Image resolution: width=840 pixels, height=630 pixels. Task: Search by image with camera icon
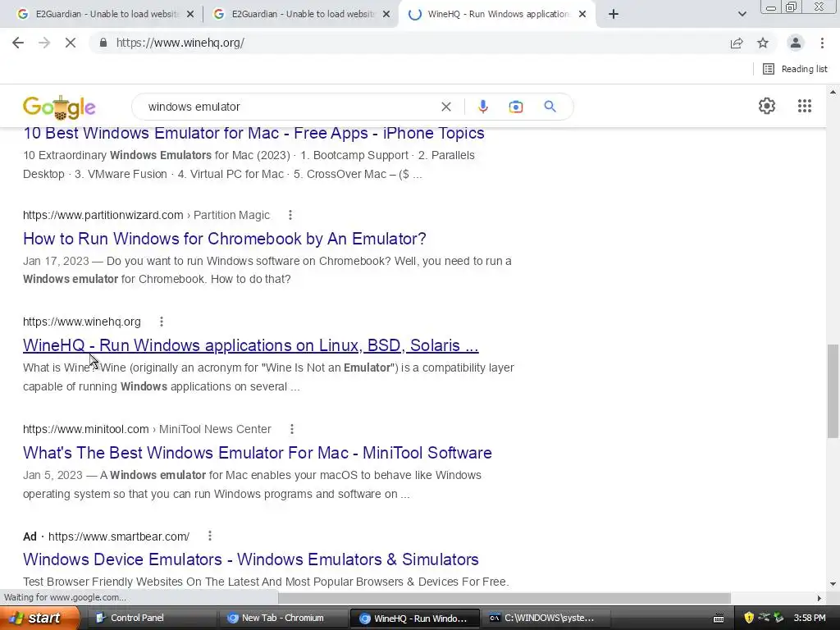[516, 107]
